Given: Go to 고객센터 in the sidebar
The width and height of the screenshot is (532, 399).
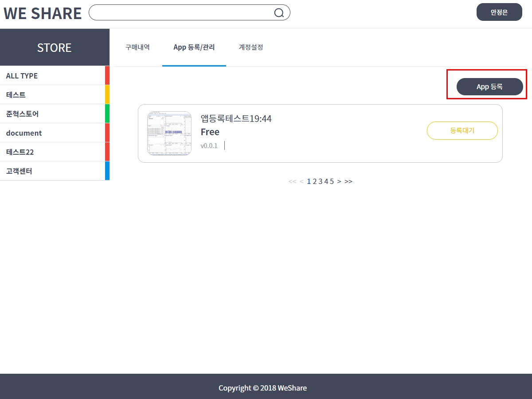Looking at the screenshot, I should tap(53, 171).
